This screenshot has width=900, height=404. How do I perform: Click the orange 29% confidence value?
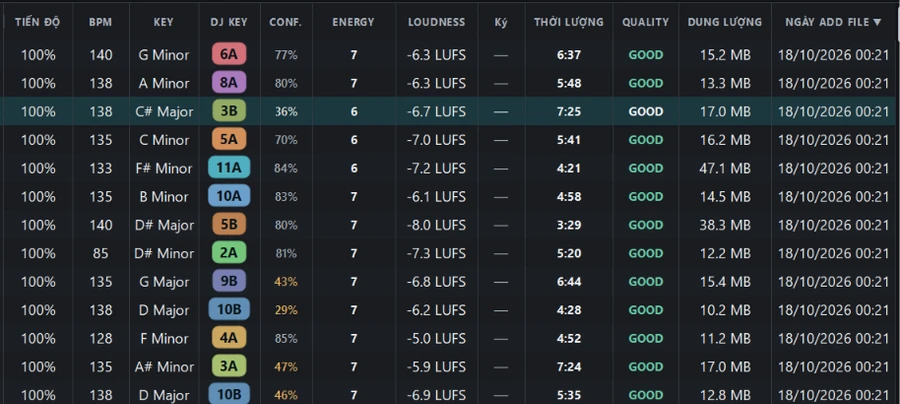pyautogui.click(x=286, y=310)
